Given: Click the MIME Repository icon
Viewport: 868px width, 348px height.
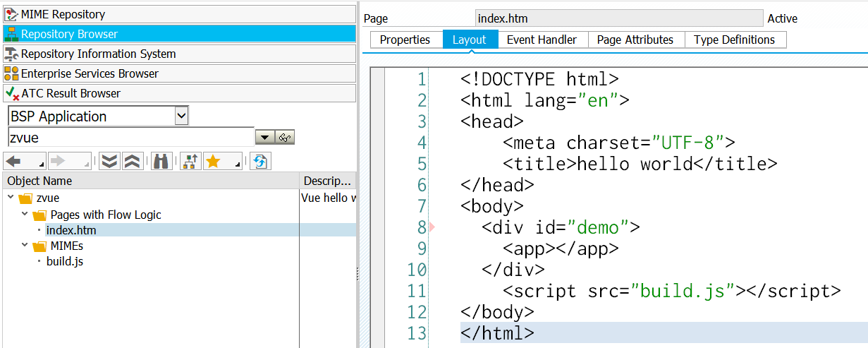Looking at the screenshot, I should pos(11,14).
